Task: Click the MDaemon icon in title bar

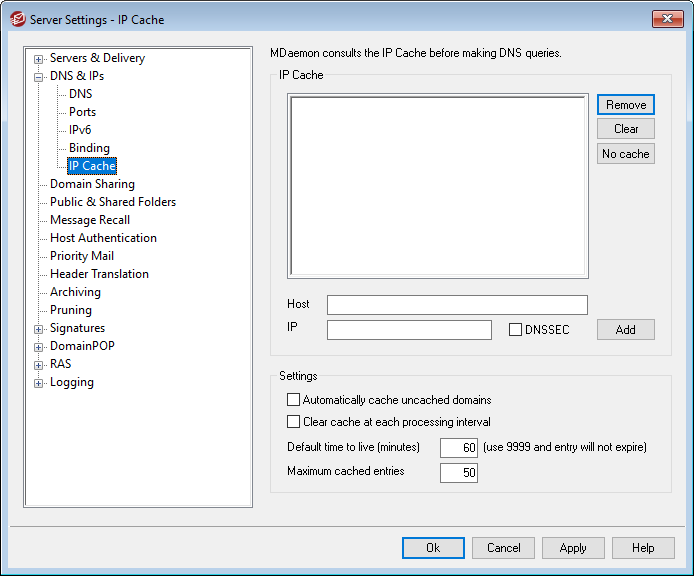Action: click(16, 19)
